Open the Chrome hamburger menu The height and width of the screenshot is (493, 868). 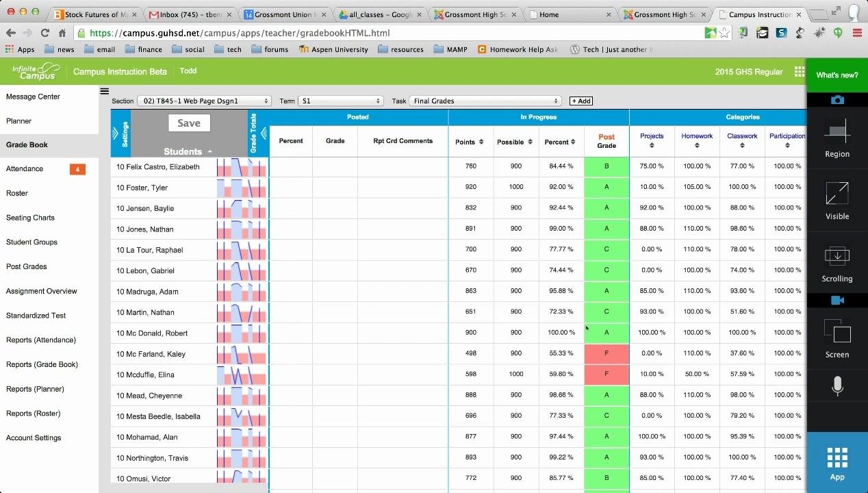857,33
